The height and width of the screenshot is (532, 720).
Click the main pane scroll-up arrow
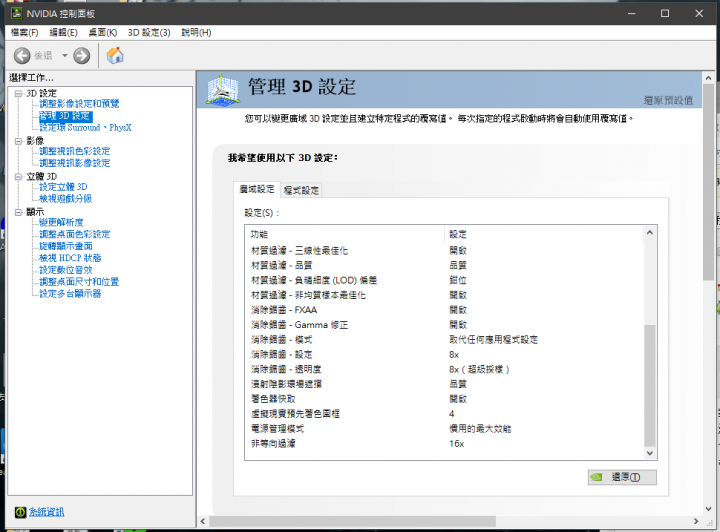click(709, 78)
